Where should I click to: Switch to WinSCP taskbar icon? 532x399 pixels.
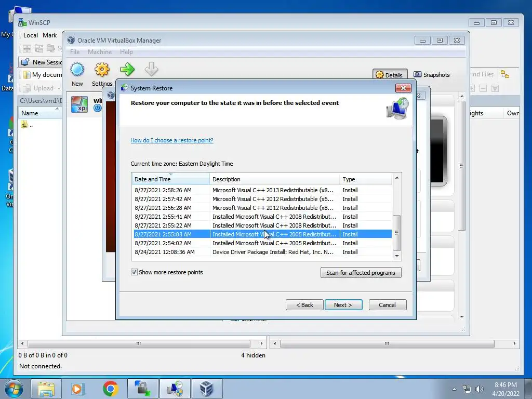click(142, 389)
